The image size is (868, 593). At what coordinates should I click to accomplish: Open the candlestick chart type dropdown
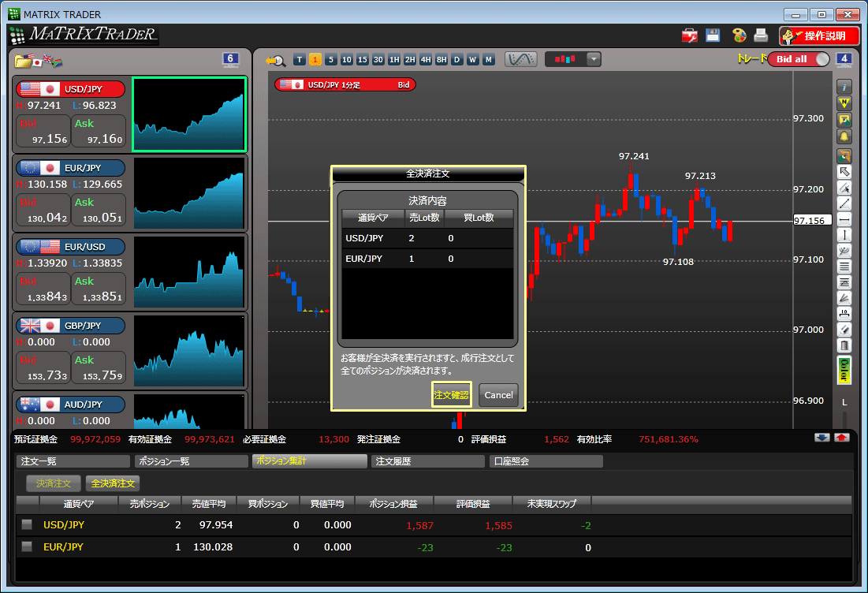coord(594,59)
